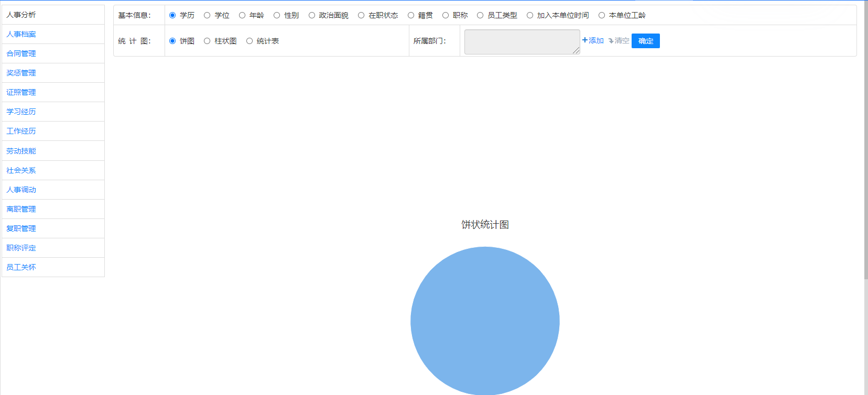Click the blue pie chart slice
The width and height of the screenshot is (868, 395).
pyautogui.click(x=485, y=321)
